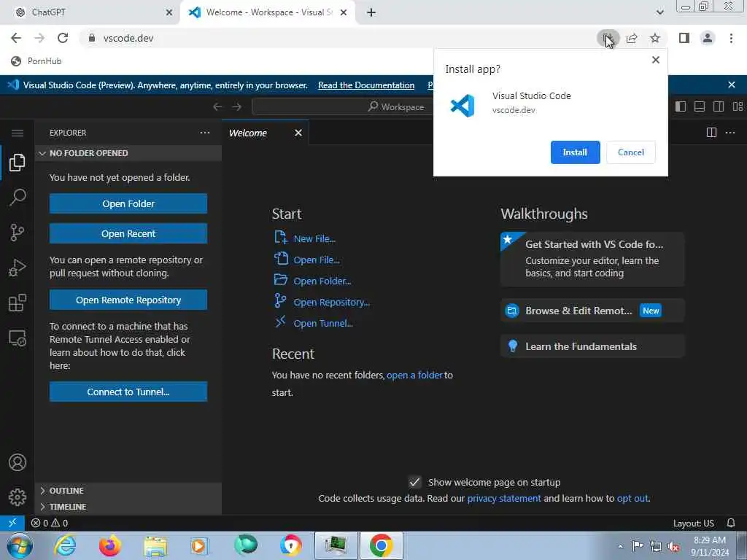Click the Open Recent button
Image resolution: width=747 pixels, height=560 pixels.
pos(128,234)
